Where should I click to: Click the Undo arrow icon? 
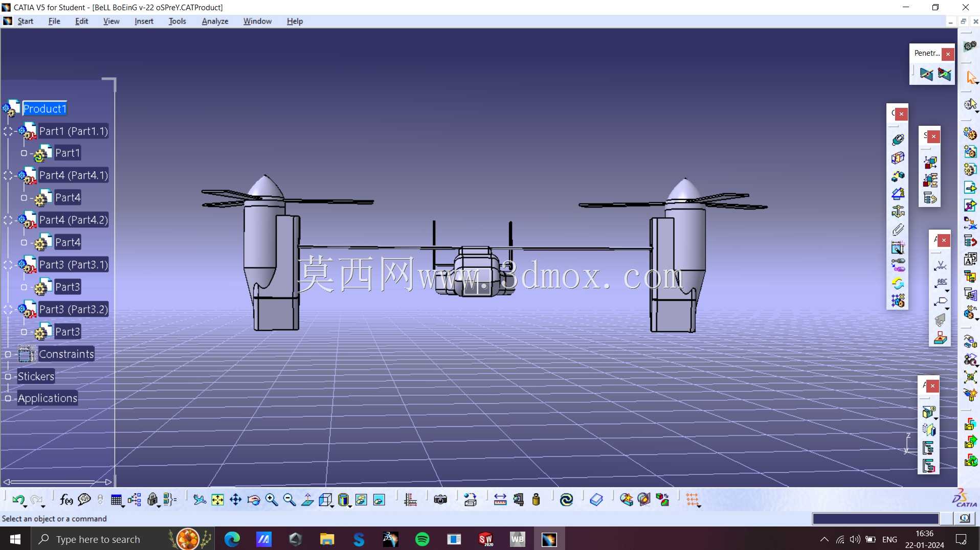(18, 499)
